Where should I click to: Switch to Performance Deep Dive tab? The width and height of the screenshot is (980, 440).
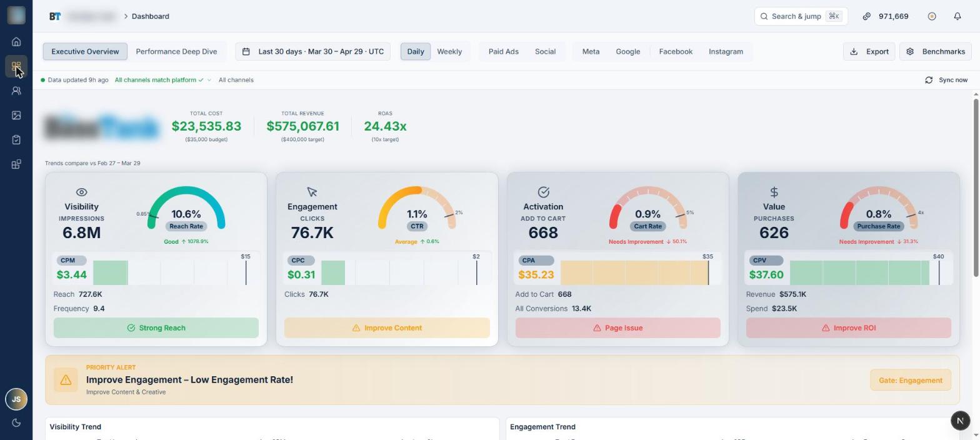176,51
